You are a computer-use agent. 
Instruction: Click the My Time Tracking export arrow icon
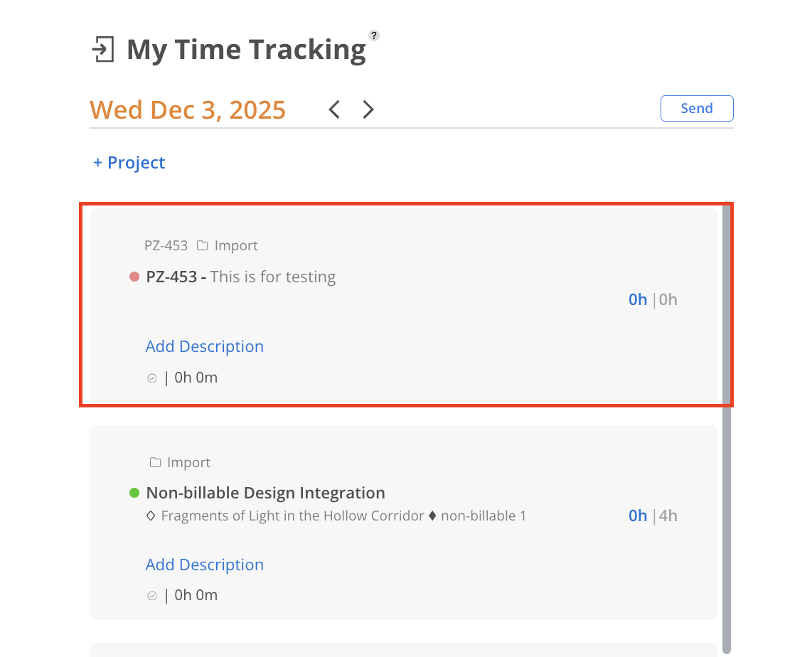(103, 50)
